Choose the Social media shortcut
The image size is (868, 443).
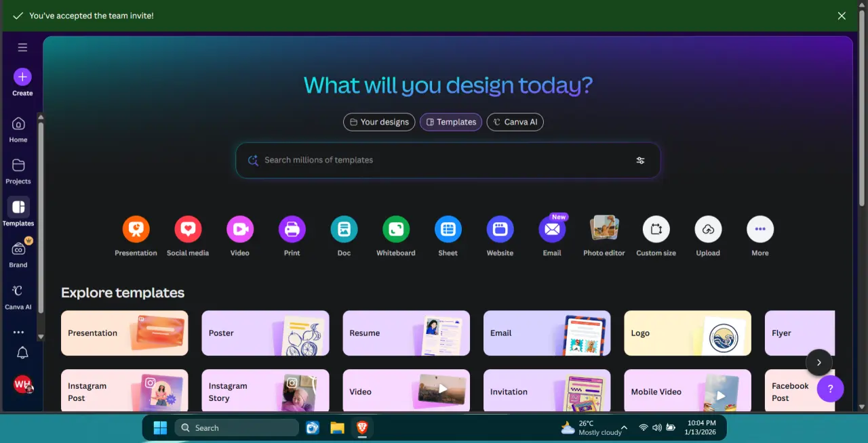click(x=188, y=236)
